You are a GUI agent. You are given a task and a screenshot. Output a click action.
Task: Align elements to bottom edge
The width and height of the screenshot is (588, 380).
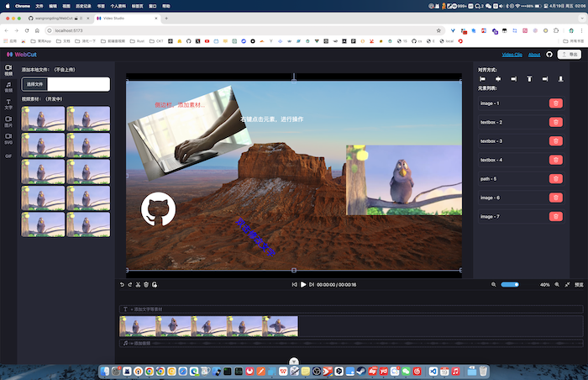[x=560, y=79]
